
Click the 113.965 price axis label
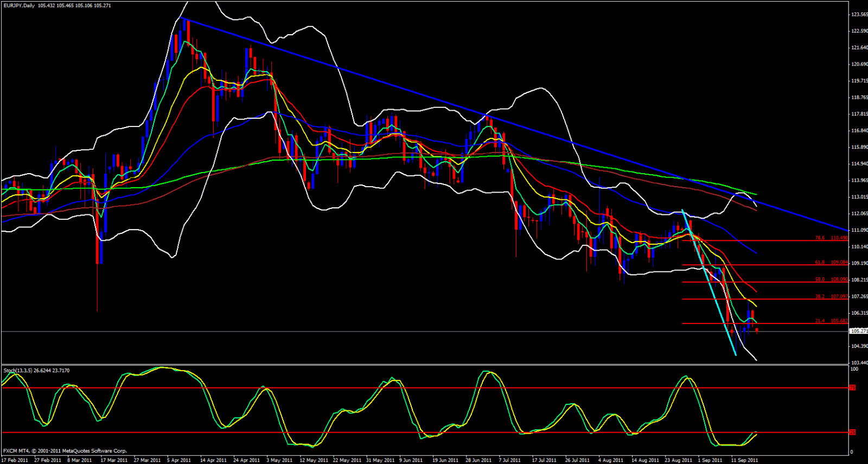click(859, 180)
